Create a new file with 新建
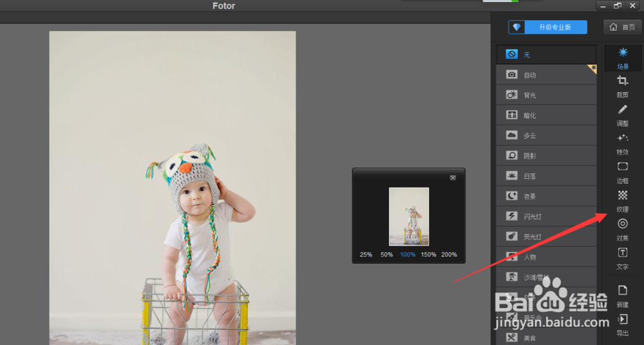The image size is (644, 345). (623, 295)
